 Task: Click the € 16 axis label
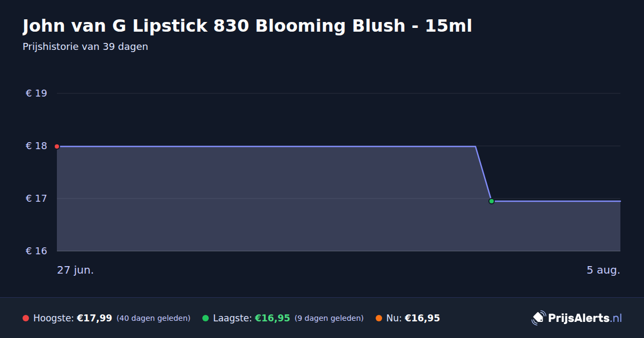point(36,251)
